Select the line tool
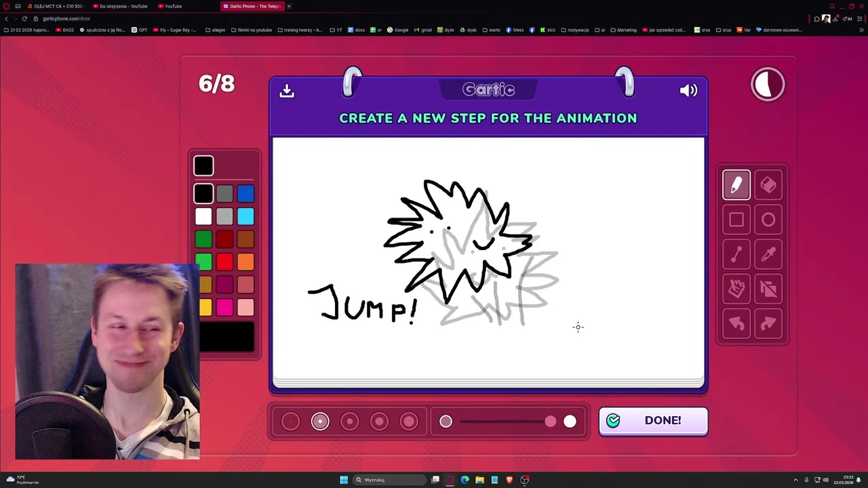Screen dimensions: 868x488 pos(736,254)
